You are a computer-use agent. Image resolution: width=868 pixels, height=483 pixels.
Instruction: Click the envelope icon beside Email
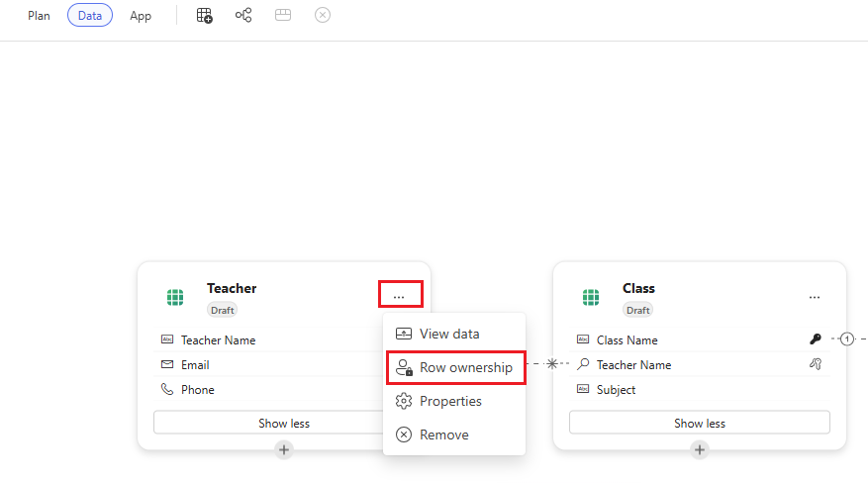tap(167, 364)
